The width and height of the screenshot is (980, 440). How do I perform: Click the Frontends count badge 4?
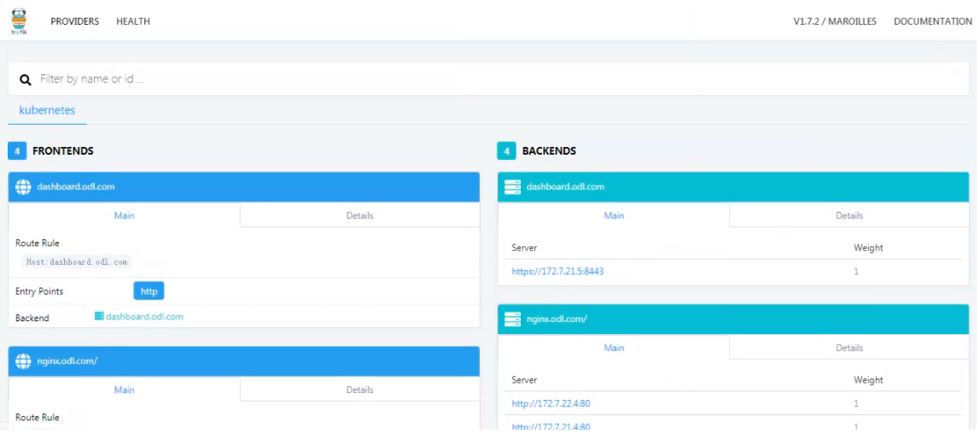(x=17, y=151)
